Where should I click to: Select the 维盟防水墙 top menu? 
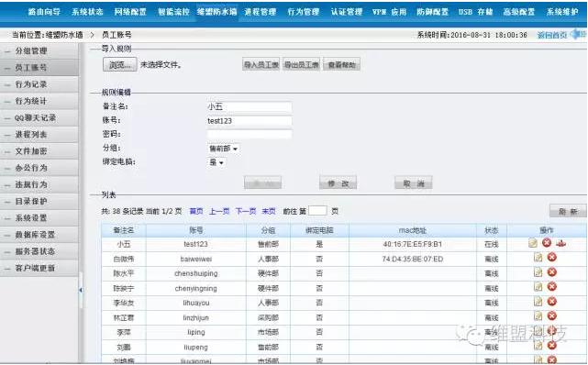tap(217, 12)
